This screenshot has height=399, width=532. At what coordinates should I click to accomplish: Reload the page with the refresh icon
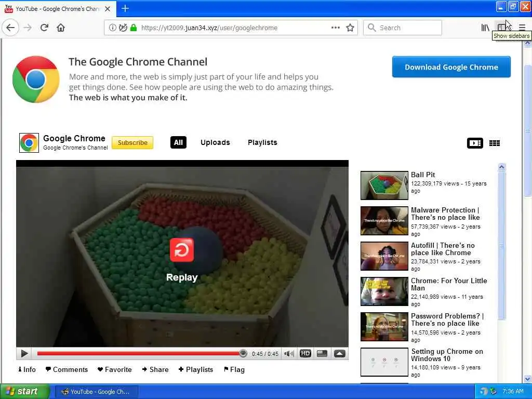click(x=44, y=28)
